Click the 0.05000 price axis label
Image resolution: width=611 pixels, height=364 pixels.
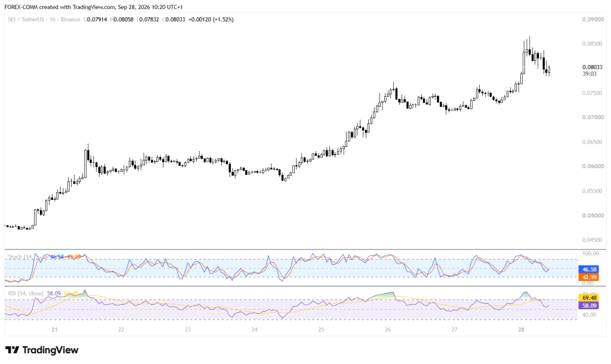[593, 215]
